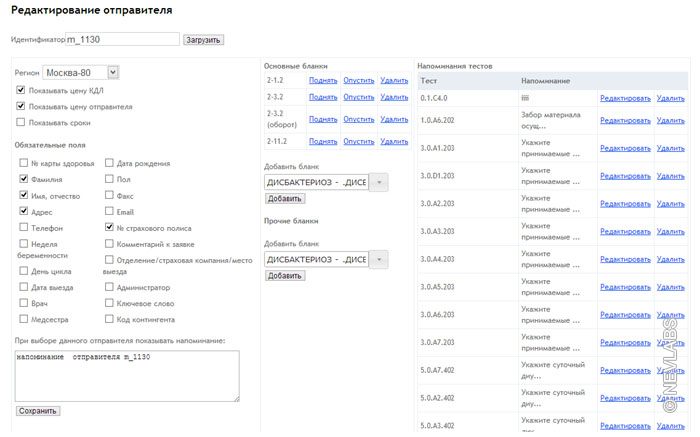The image size is (700, 437).
Task: Open the Регион dropdown showing Москва-80
Action: 81,72
